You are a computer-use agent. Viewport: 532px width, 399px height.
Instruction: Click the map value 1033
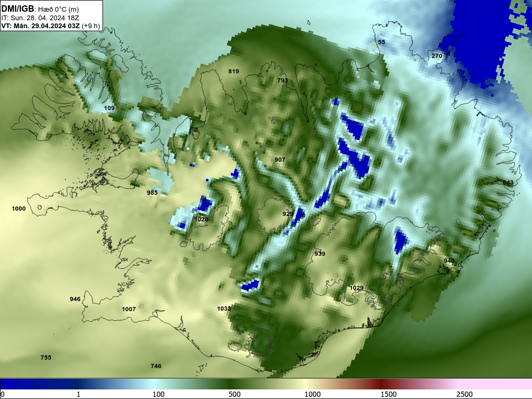point(224,309)
